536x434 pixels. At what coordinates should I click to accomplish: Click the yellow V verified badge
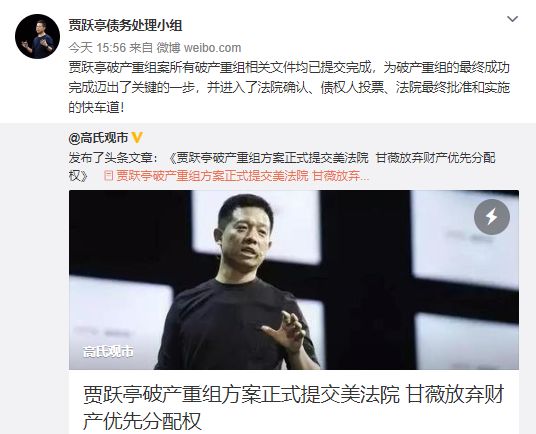click(137, 138)
